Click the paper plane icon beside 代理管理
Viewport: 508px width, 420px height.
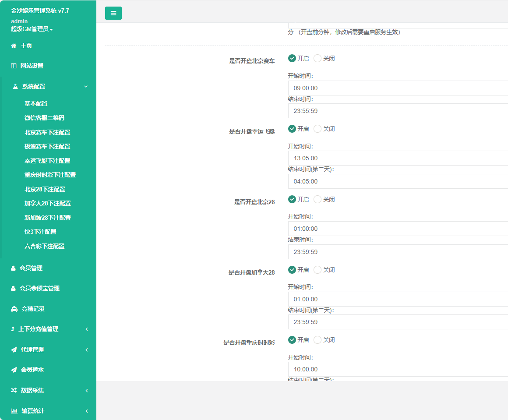pos(14,349)
